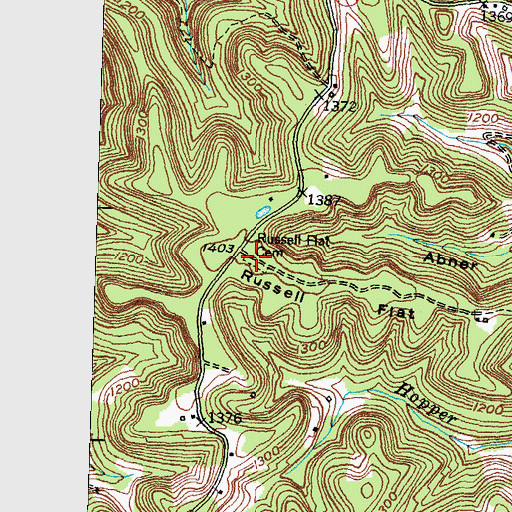Click the red cemetery cross marker

(x=256, y=257)
